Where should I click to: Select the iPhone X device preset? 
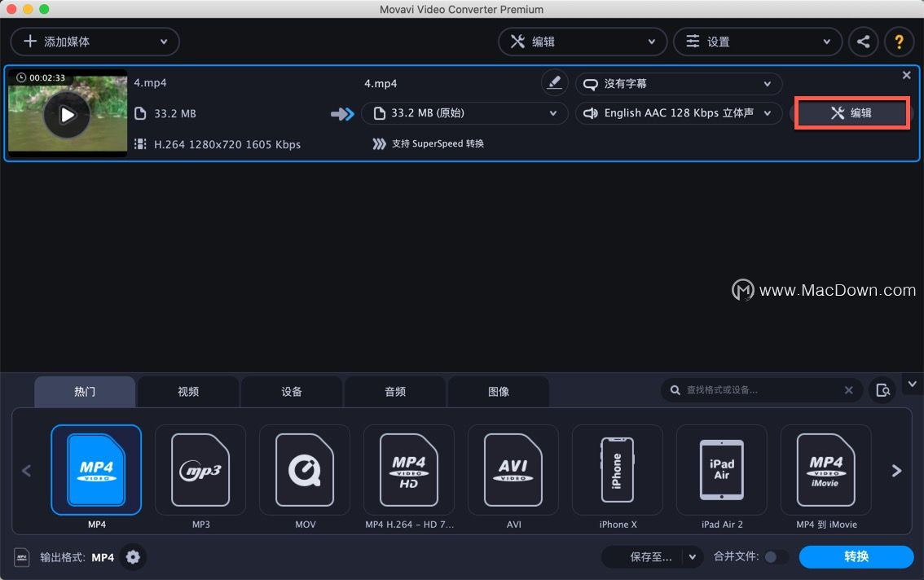coord(618,470)
